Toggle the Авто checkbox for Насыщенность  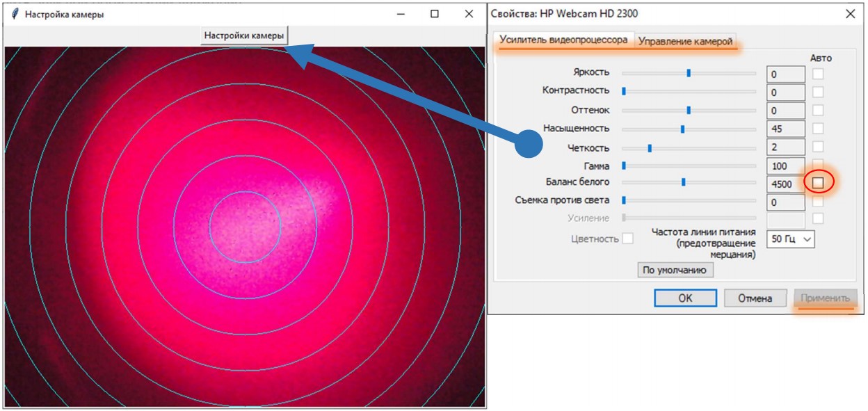pos(819,129)
